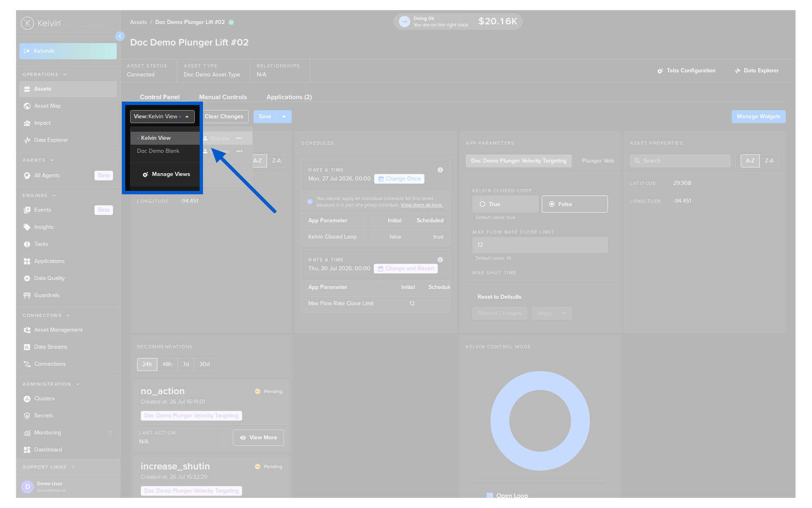Screen dimensions: 812x508
Task: Open the Insights tag icon
Action: click(x=27, y=227)
